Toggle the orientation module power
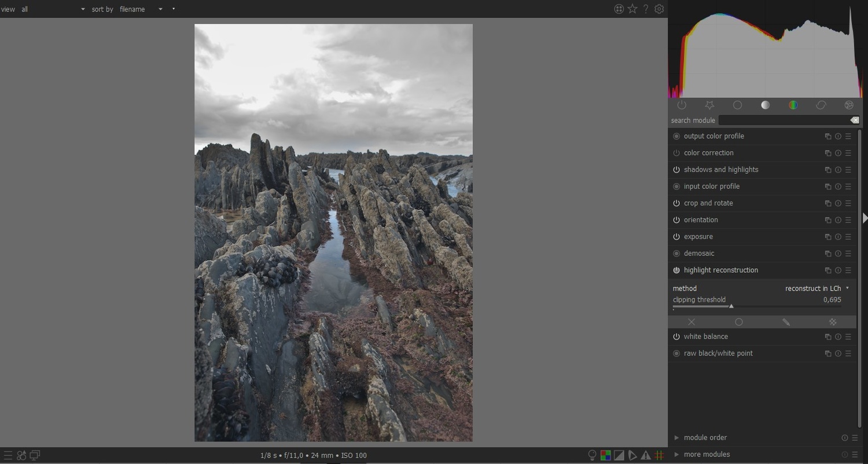868x464 pixels. tap(676, 220)
